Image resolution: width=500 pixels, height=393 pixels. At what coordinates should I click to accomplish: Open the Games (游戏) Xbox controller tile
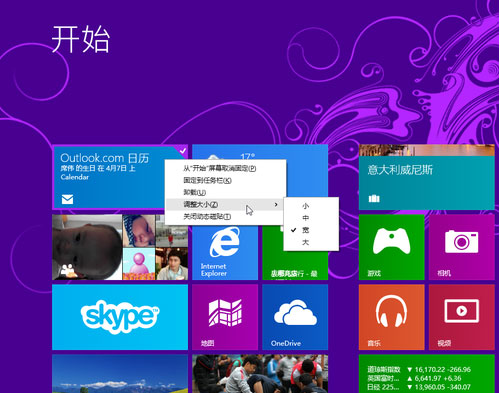[x=391, y=247]
